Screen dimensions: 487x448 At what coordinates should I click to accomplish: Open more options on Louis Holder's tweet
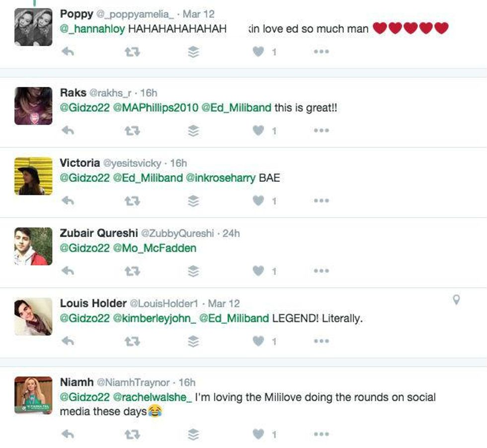pyautogui.click(x=321, y=341)
